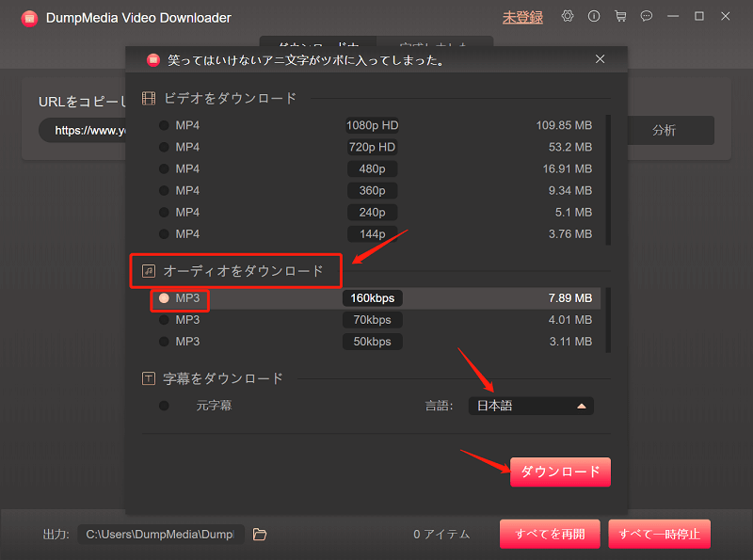
Task: Click the URL input field
Action: 82,130
